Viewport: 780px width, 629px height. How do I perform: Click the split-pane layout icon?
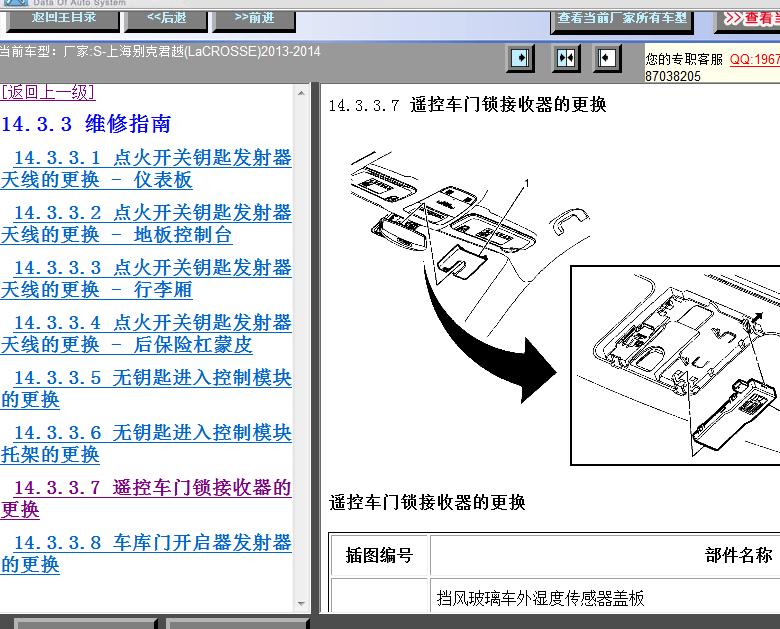566,58
